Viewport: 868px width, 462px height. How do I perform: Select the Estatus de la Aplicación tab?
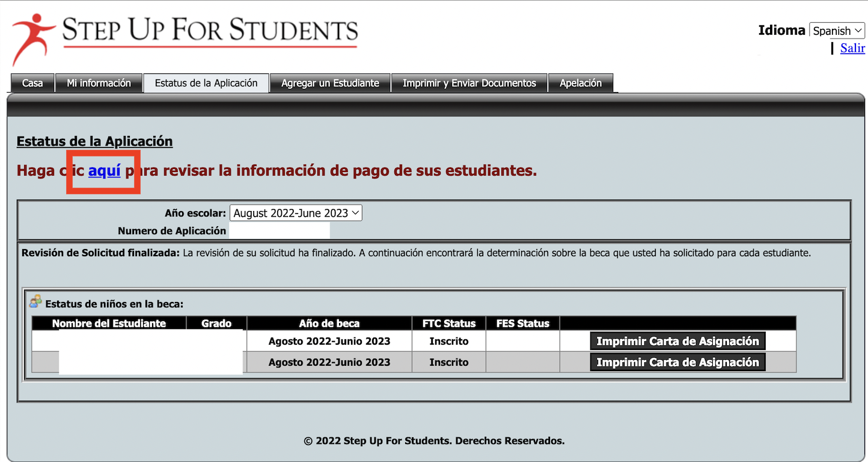(x=206, y=83)
